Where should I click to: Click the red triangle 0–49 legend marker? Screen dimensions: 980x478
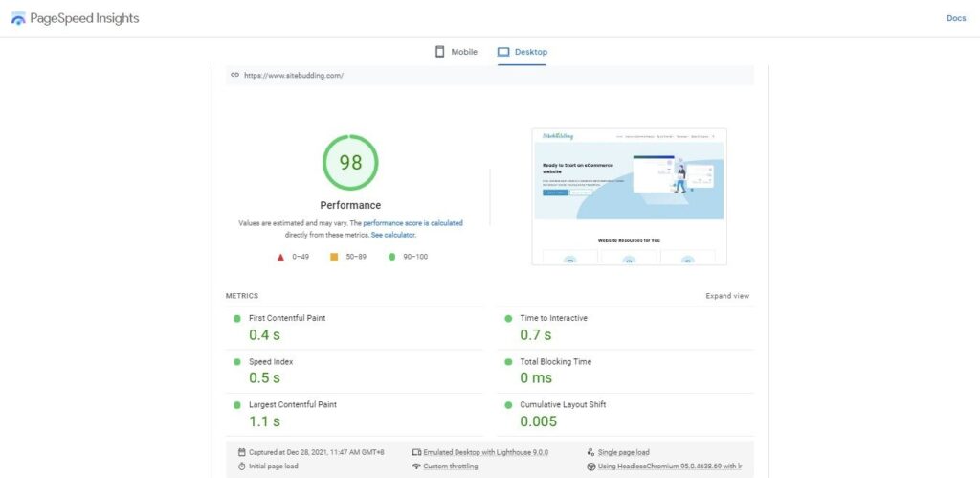click(x=280, y=257)
